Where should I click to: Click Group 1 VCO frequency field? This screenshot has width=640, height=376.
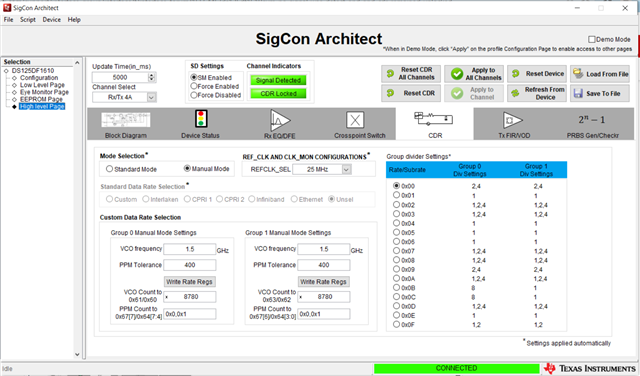pos(324,249)
